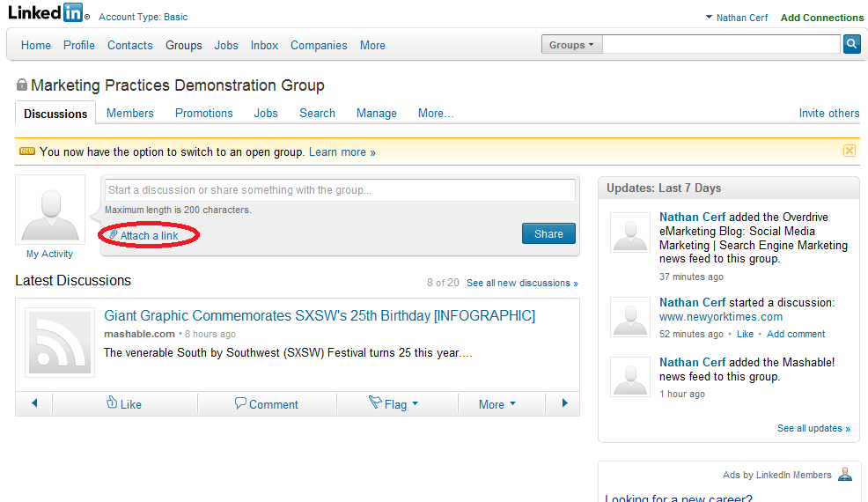868x502 pixels.
Task: Comment on the SXSW discussion
Action: [x=266, y=404]
